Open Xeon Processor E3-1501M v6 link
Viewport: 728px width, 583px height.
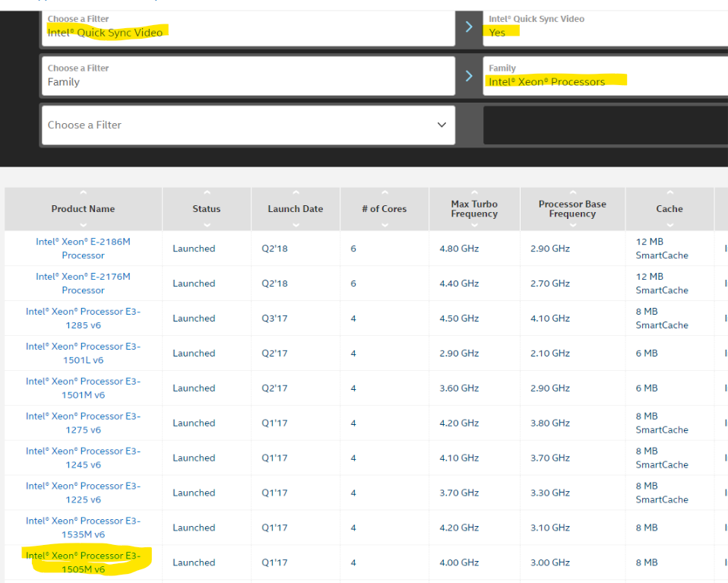tap(83, 388)
